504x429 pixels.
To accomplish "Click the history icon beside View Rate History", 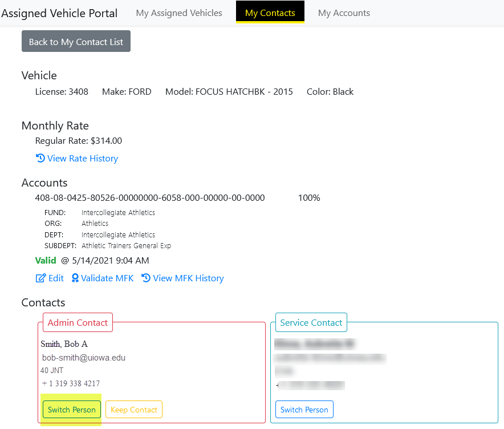I will coord(40,158).
